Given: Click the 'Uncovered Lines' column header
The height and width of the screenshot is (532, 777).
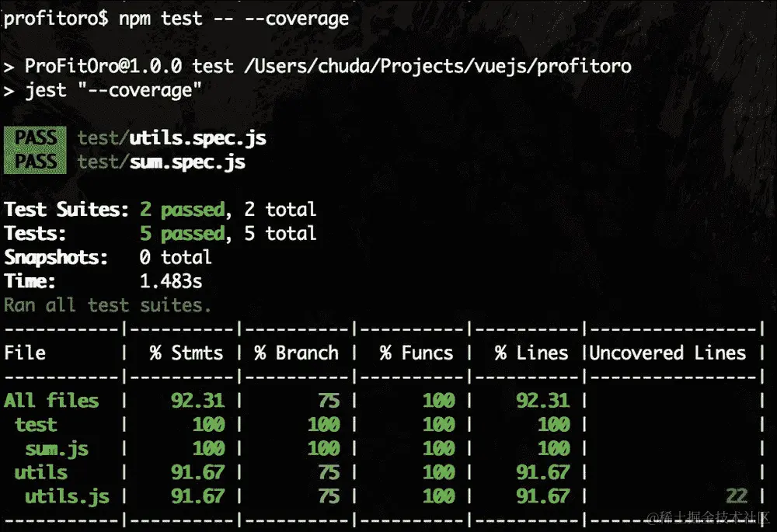Looking at the screenshot, I should 667,353.
